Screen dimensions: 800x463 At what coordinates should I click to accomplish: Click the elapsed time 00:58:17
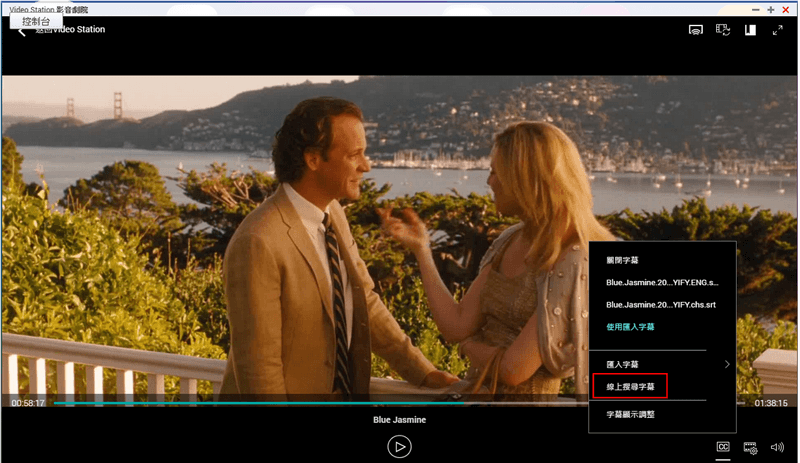(28, 403)
